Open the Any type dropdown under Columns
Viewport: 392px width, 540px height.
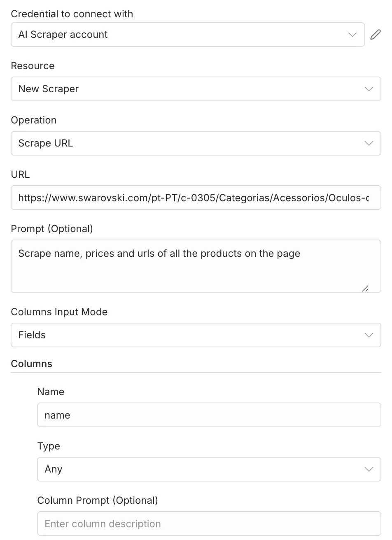(209, 469)
